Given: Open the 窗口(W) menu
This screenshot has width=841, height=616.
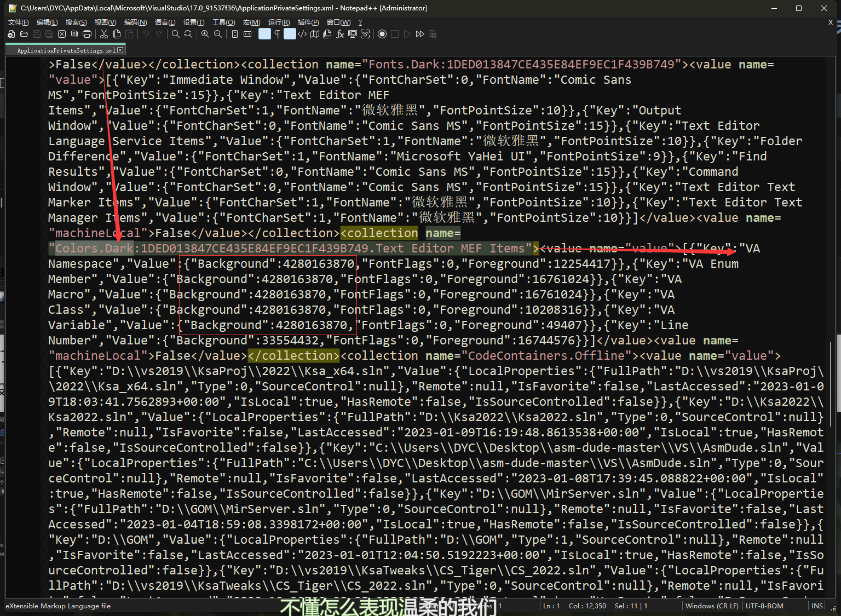Looking at the screenshot, I should 338,22.
